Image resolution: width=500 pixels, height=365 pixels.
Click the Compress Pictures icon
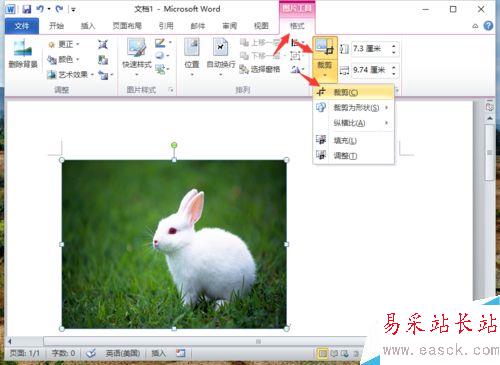click(103, 44)
